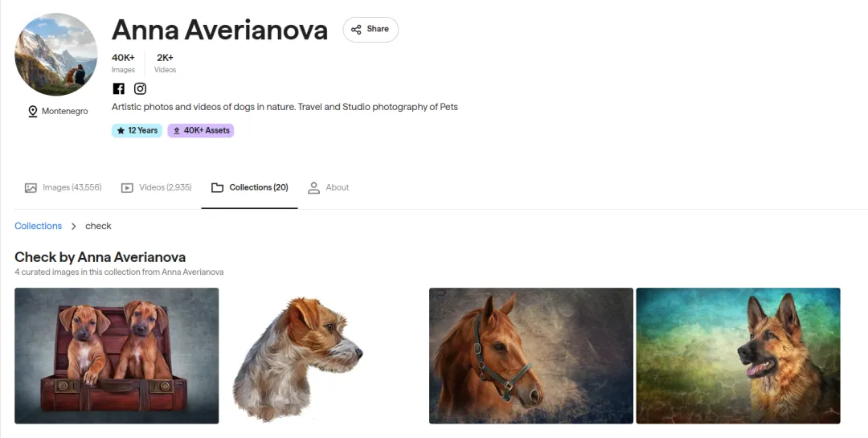Open the About tab
This screenshot has width=868, height=438.
pyautogui.click(x=337, y=188)
